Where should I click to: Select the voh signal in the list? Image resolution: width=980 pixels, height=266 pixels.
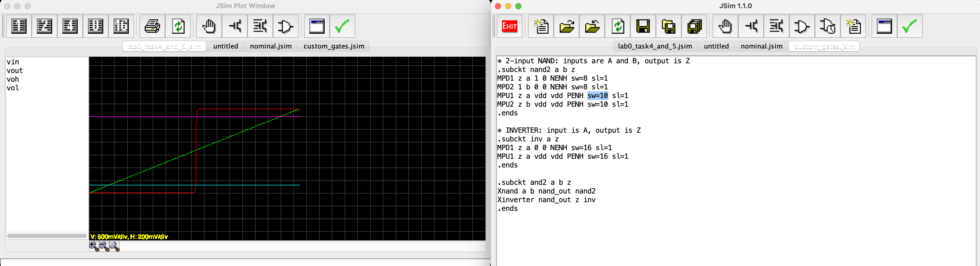click(13, 79)
